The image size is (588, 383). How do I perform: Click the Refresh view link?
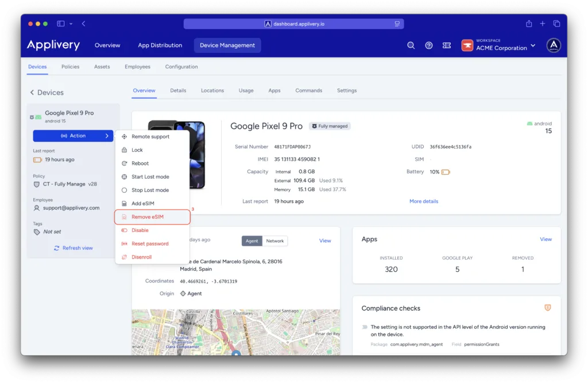point(73,248)
